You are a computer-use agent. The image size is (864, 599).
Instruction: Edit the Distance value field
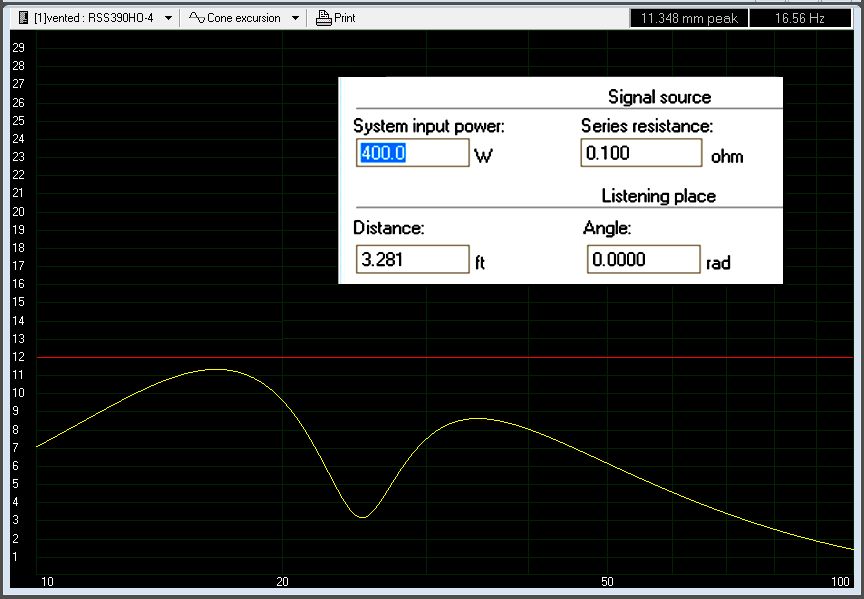pyautogui.click(x=413, y=259)
